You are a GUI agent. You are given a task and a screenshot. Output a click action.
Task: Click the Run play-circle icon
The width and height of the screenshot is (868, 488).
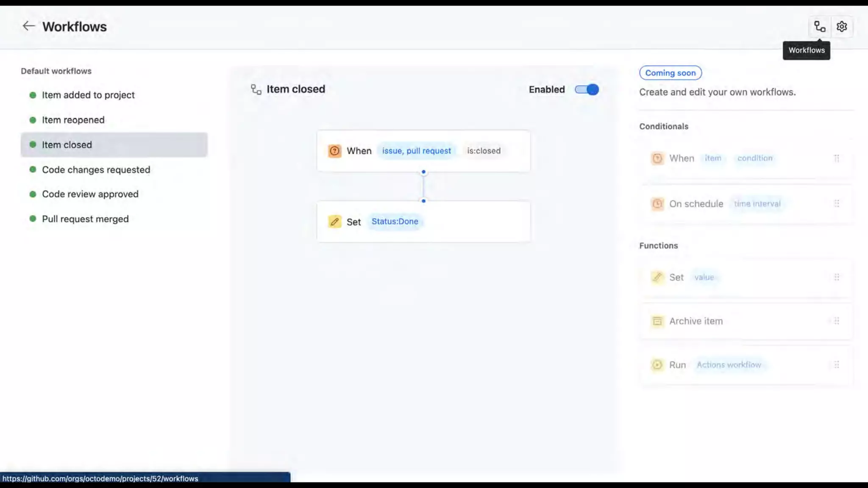point(657,365)
